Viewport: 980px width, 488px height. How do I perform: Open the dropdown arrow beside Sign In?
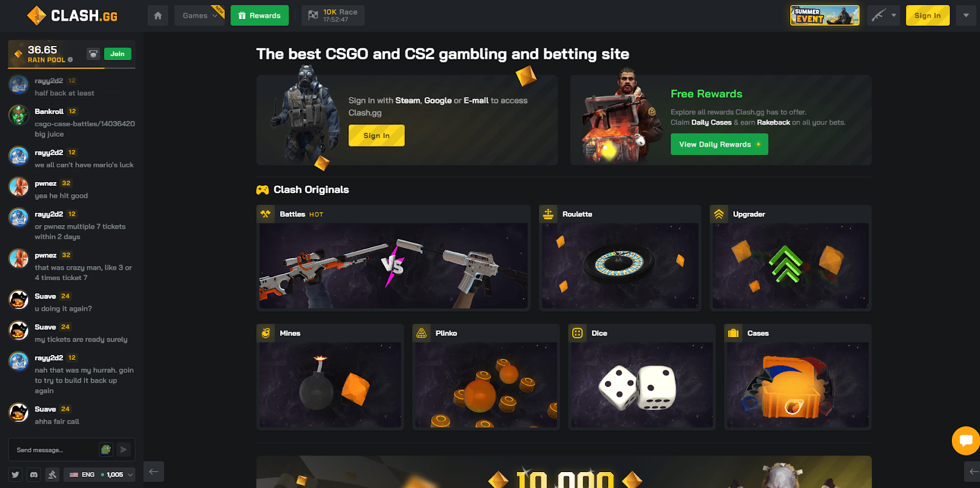pos(966,15)
